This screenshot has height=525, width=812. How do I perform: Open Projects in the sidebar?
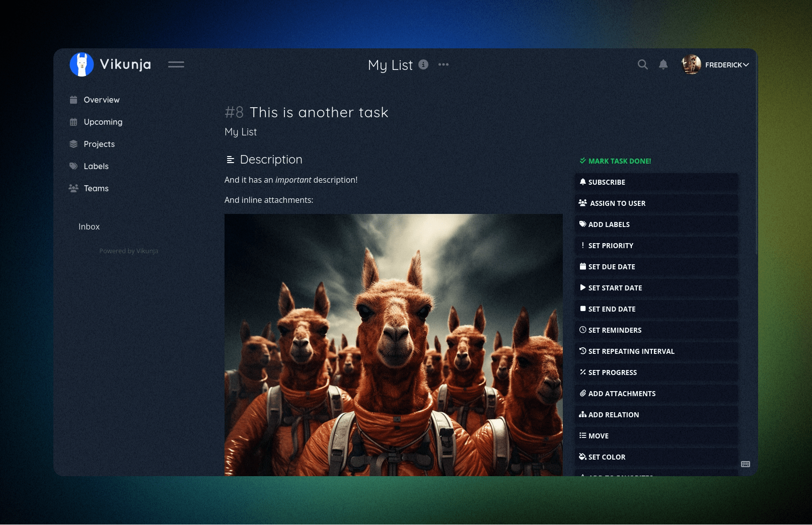99,144
